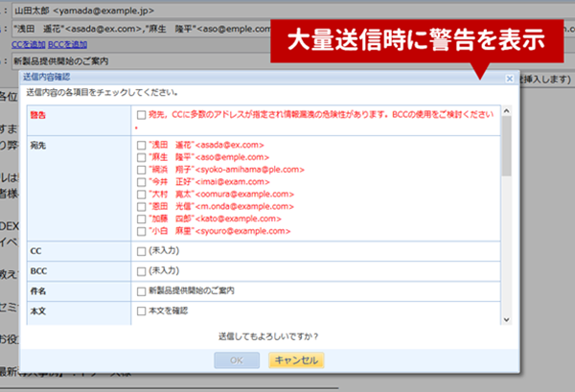Image resolution: width=575 pixels, height=392 pixels.
Task: Tick checkbox for m.onda@example.com
Action: pos(141,207)
